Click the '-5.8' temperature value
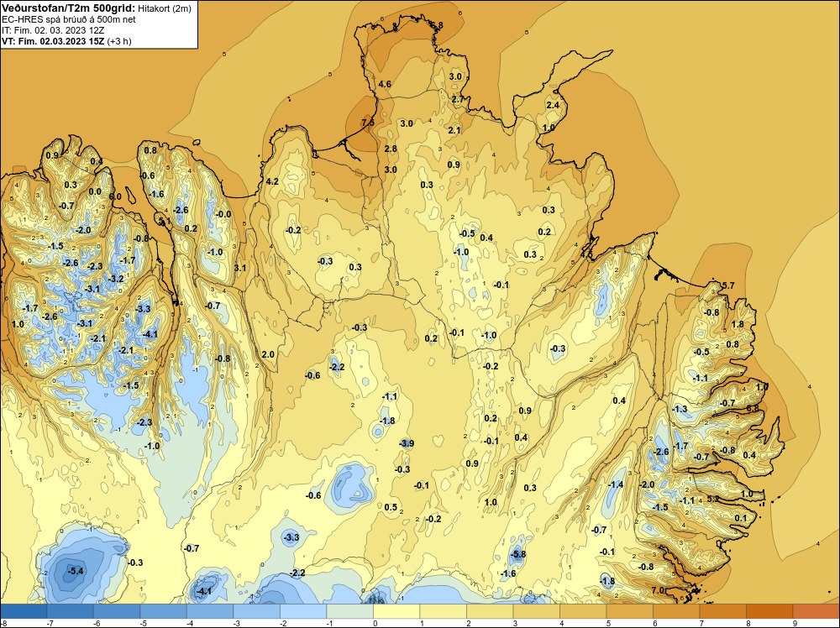 (517, 554)
